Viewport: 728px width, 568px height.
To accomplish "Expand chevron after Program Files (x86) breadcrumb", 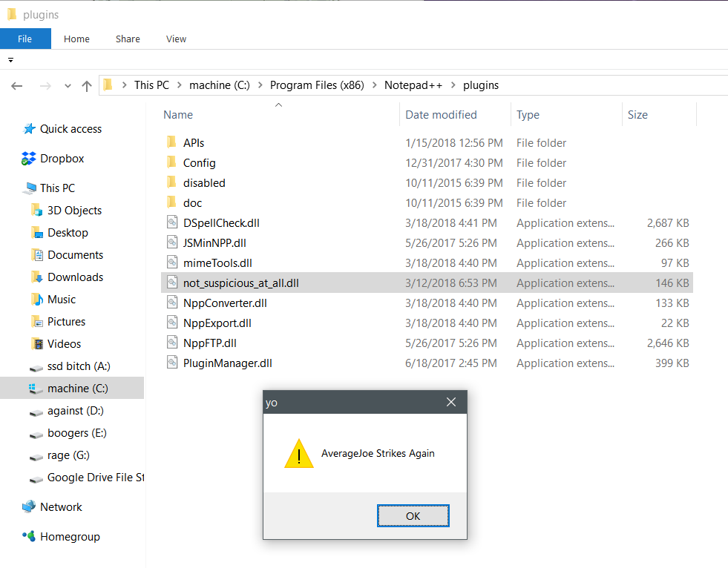I will pos(374,85).
